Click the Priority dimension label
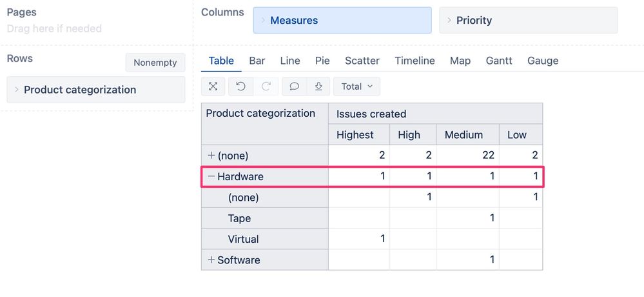The image size is (644, 297). 474,20
